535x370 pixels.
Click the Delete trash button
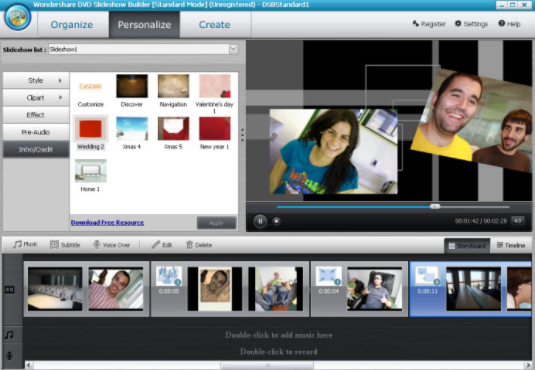199,244
